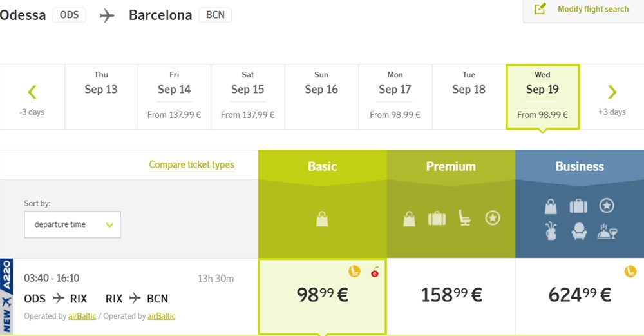Select the Basic fare 98.99 € price
The height and width of the screenshot is (336, 644).
(x=322, y=295)
